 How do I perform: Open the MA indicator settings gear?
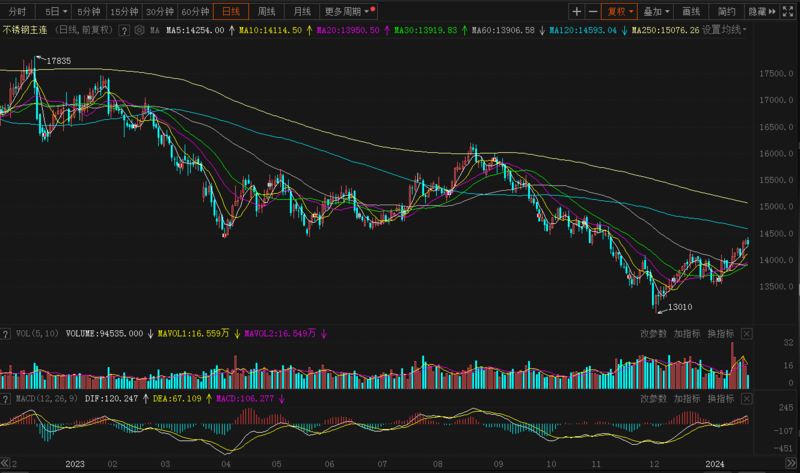(138, 31)
